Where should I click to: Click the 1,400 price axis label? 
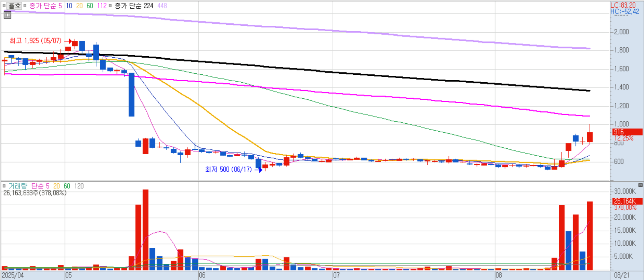pos(621,87)
